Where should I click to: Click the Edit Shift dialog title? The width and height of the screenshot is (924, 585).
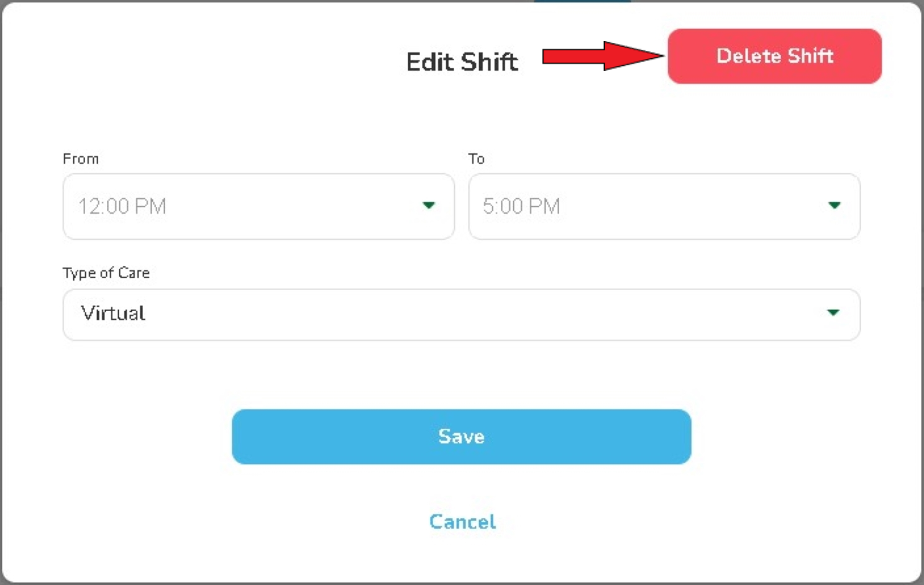pyautogui.click(x=462, y=62)
